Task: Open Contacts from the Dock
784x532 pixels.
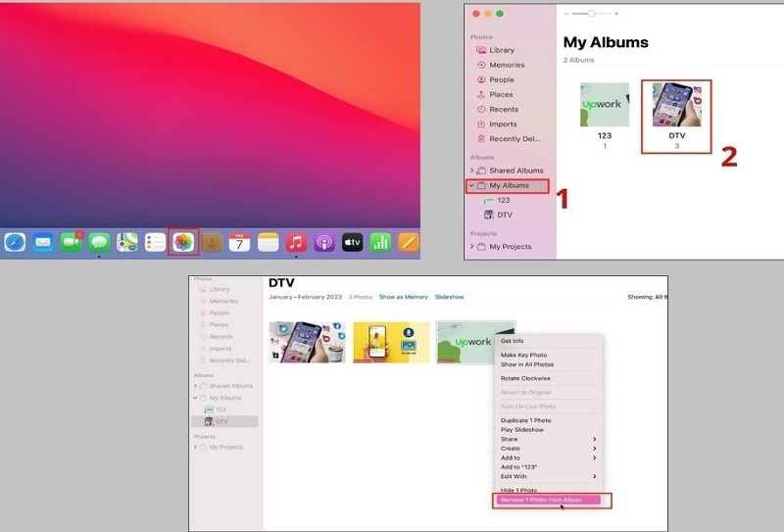Action: point(212,243)
